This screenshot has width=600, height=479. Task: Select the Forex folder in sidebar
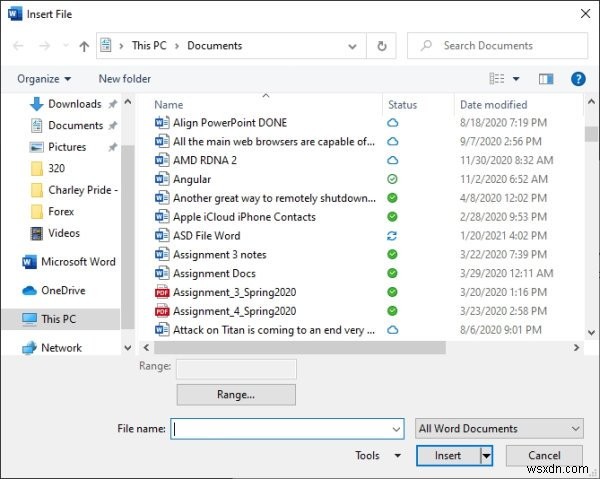[x=61, y=211]
